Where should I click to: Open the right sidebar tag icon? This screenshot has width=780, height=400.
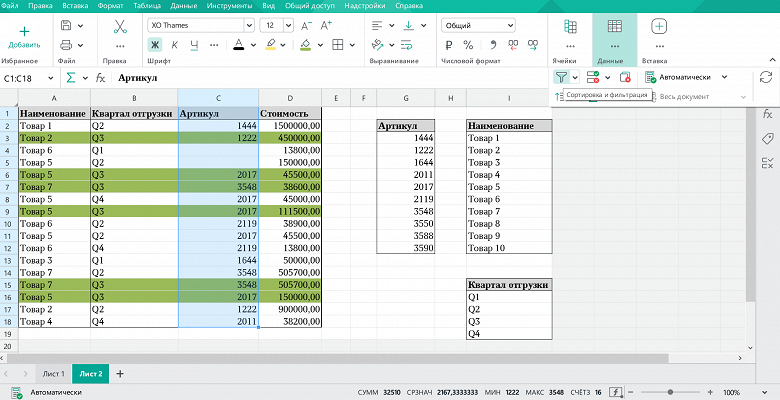tap(768, 138)
